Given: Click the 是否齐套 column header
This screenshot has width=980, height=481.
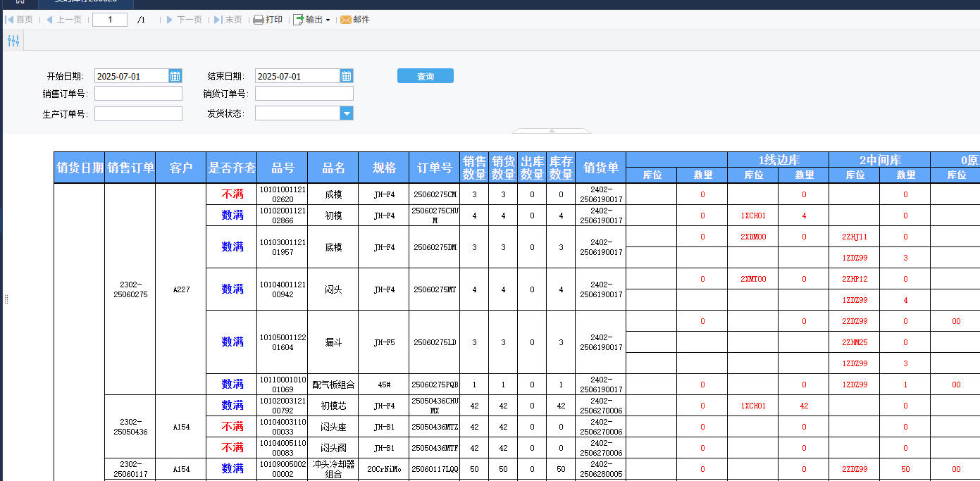Looking at the screenshot, I should pyautogui.click(x=232, y=168).
